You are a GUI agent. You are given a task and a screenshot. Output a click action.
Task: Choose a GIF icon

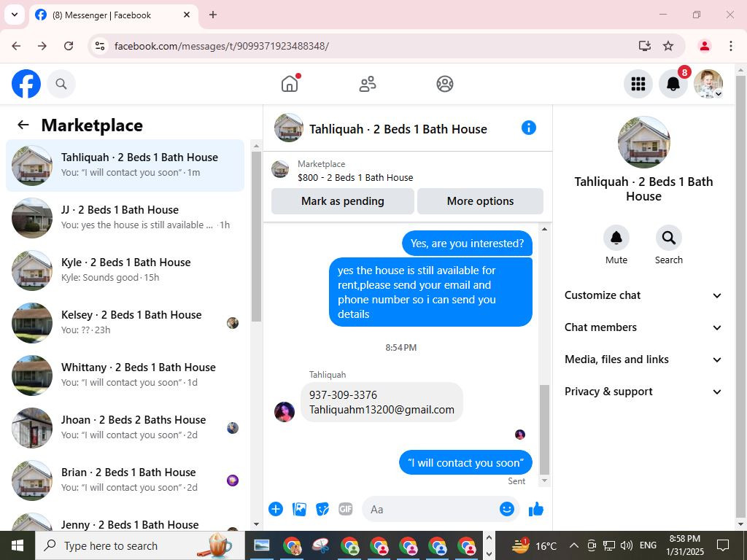coord(346,509)
